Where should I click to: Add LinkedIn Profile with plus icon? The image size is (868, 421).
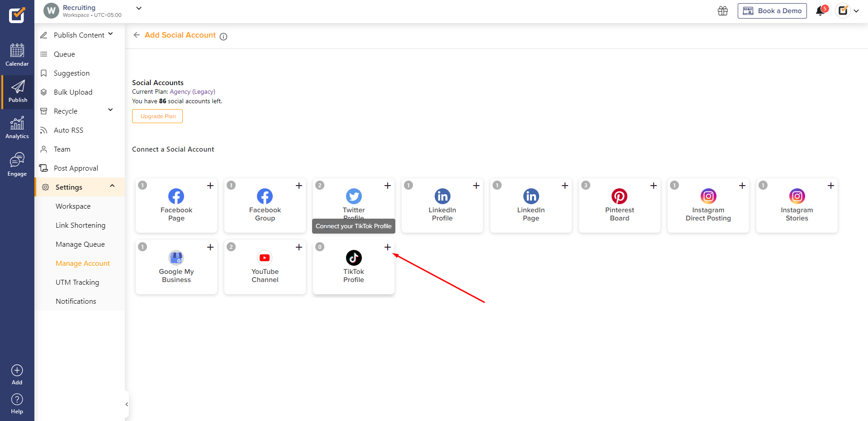click(x=476, y=186)
